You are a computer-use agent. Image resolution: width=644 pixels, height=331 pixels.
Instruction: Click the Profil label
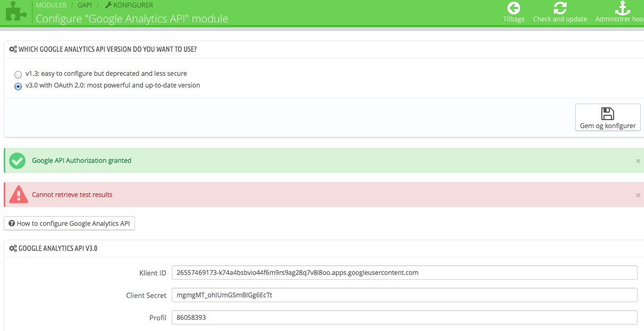point(158,318)
